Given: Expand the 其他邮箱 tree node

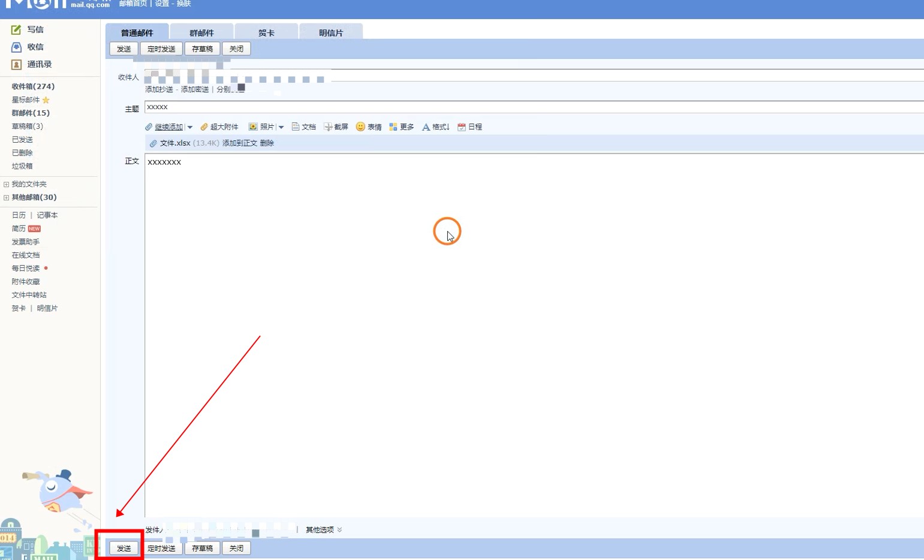Looking at the screenshot, I should tap(7, 198).
